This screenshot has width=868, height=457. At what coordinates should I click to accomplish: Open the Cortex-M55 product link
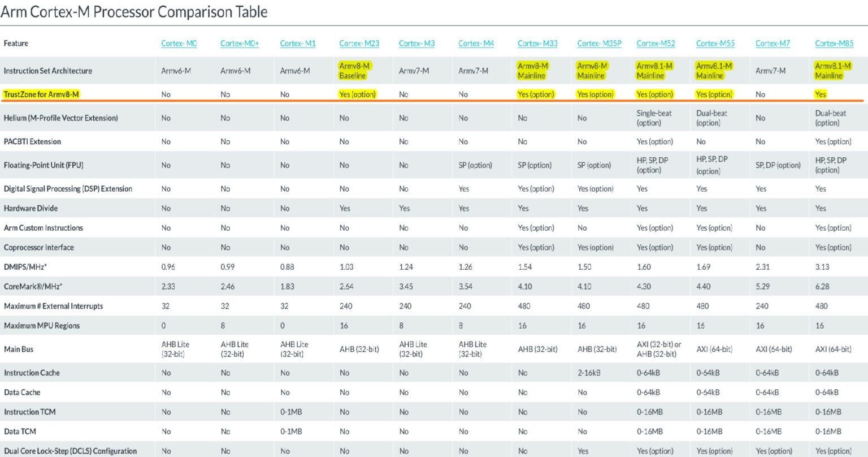[715, 43]
